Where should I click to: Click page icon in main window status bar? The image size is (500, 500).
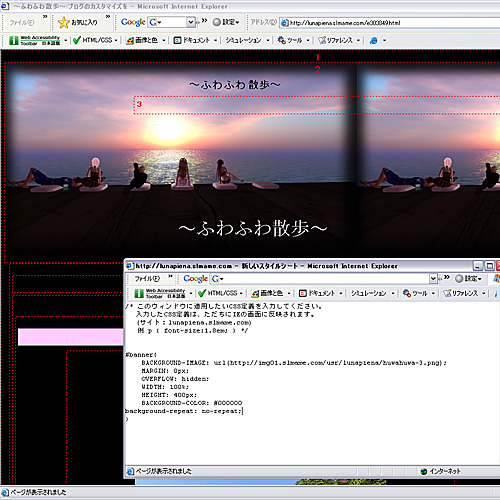click(x=5, y=492)
